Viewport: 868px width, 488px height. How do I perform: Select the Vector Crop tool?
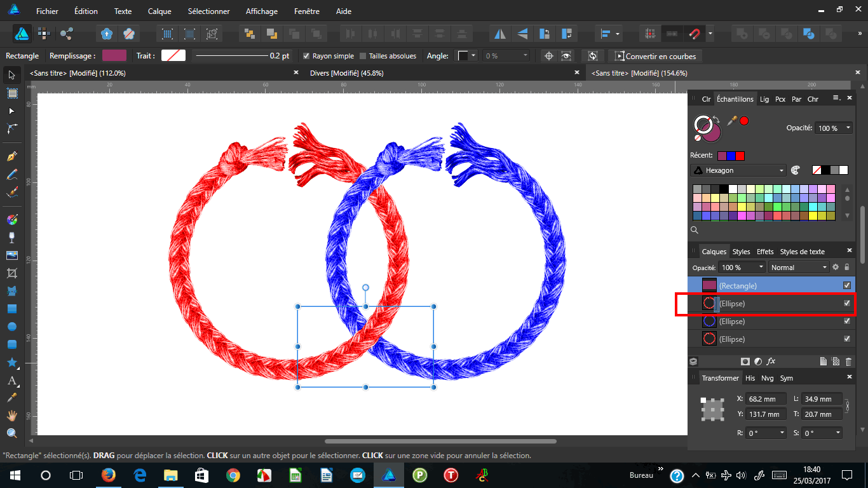click(11, 273)
